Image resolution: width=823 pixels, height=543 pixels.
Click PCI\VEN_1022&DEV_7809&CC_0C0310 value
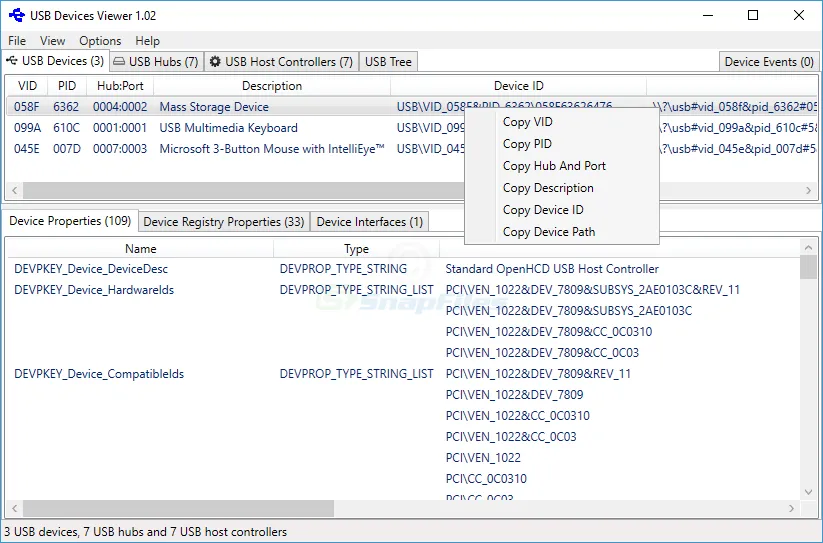[549, 332]
